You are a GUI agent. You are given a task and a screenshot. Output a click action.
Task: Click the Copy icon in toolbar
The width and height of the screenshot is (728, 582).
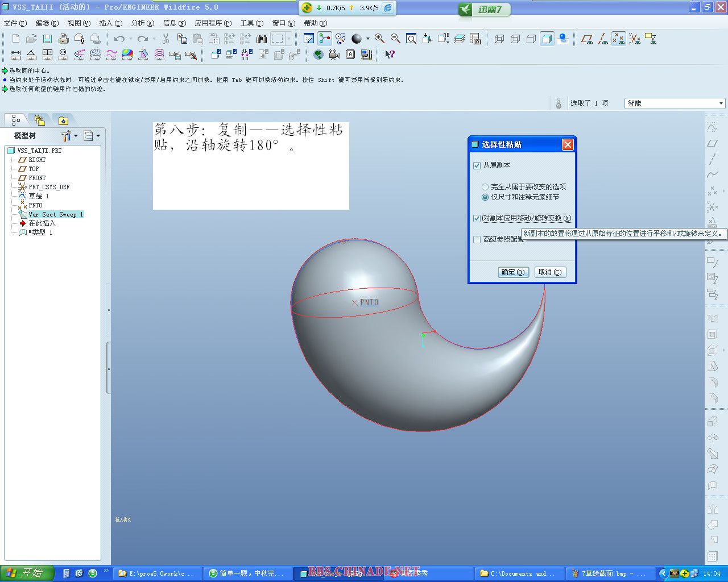click(x=182, y=39)
